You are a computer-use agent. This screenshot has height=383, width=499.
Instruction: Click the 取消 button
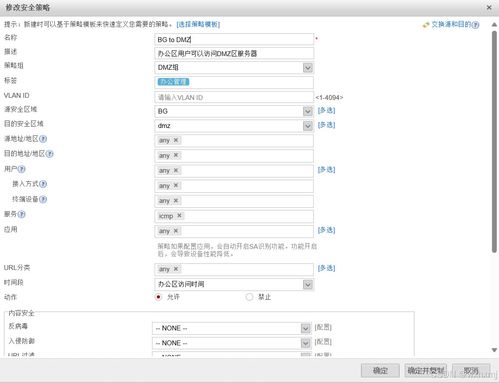point(471,370)
